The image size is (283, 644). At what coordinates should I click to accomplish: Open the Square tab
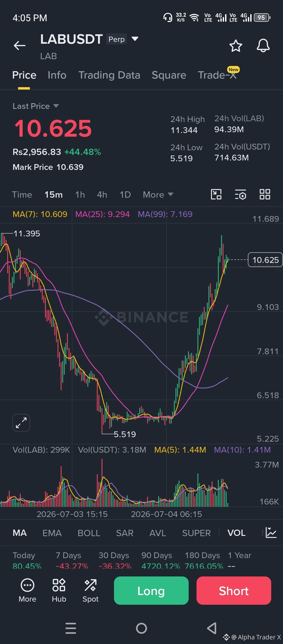[169, 75]
